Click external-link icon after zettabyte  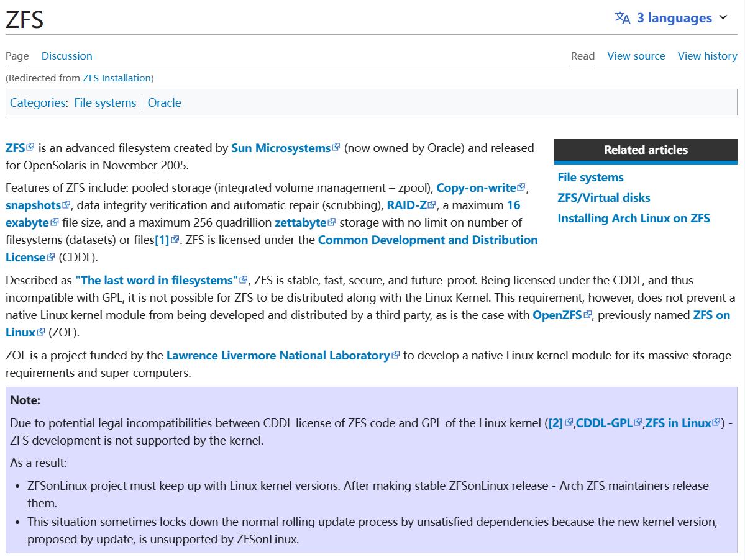(x=331, y=222)
